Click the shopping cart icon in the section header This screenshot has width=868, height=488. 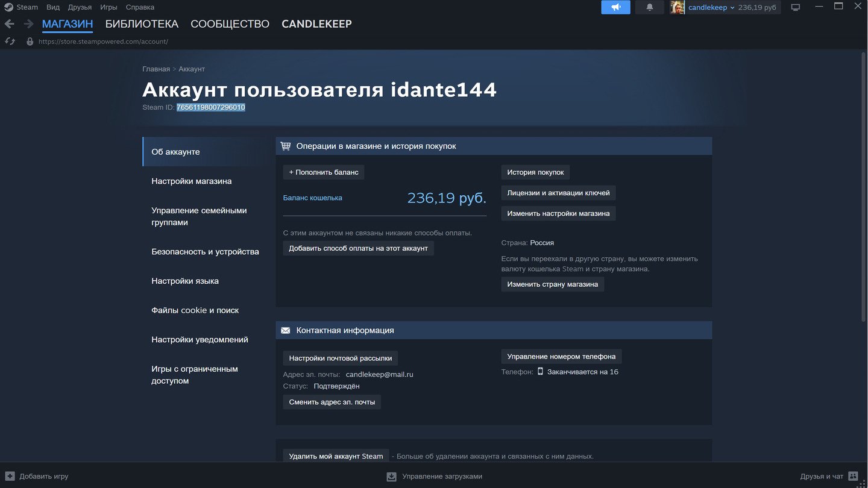[x=286, y=146]
